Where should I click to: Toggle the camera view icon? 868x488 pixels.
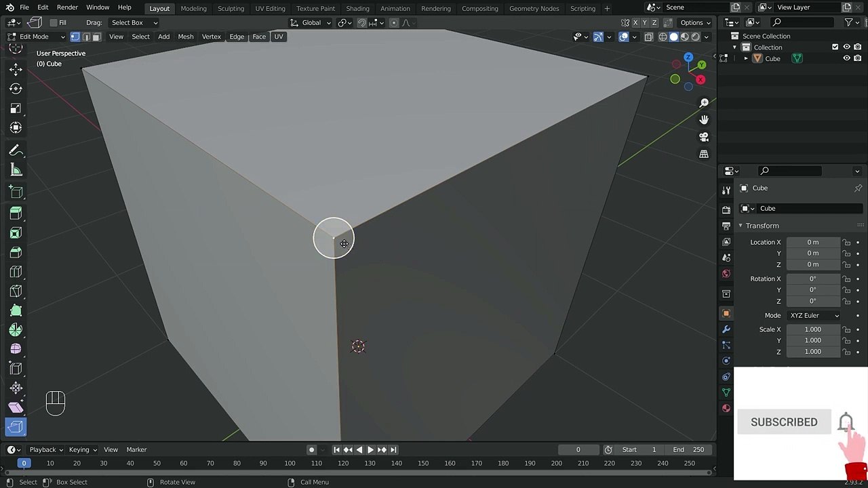coord(704,137)
